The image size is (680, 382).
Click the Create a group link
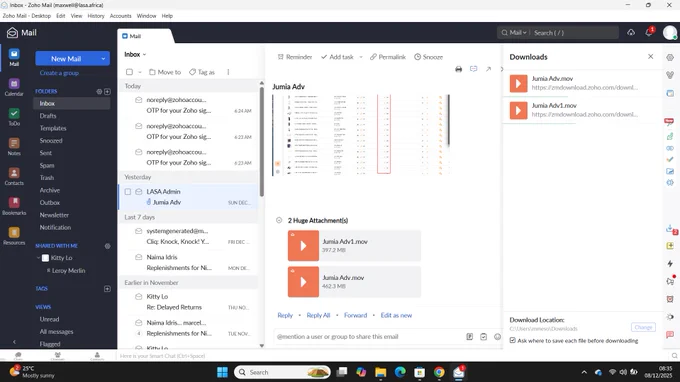click(59, 73)
